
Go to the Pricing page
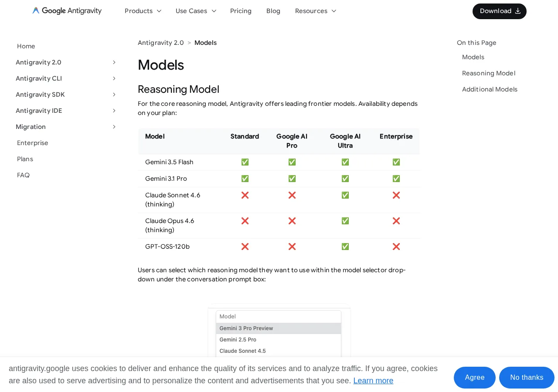pyautogui.click(x=241, y=11)
